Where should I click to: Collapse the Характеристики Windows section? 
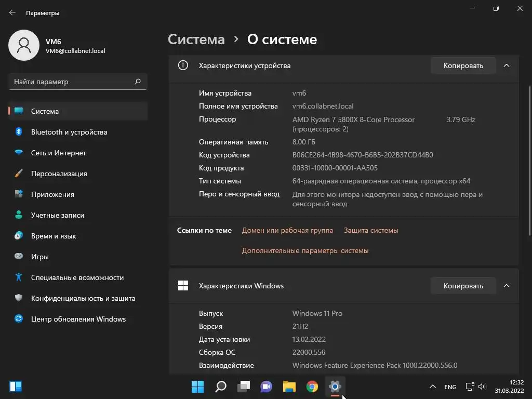pos(507,286)
